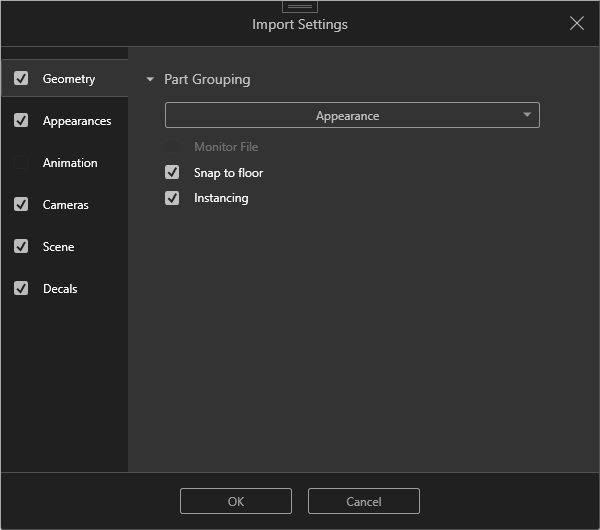Open the Appearance grouping dropdown
Image resolution: width=600 pixels, height=530 pixels.
(x=352, y=116)
